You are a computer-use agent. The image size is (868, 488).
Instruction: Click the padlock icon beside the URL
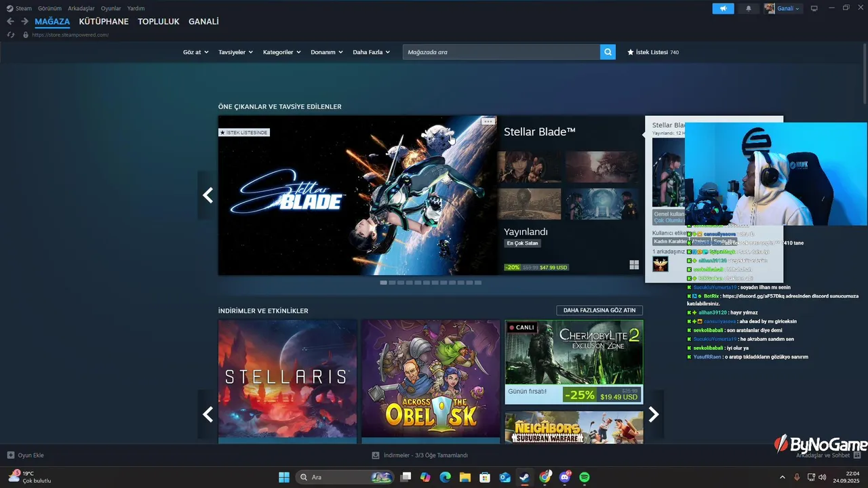(26, 35)
